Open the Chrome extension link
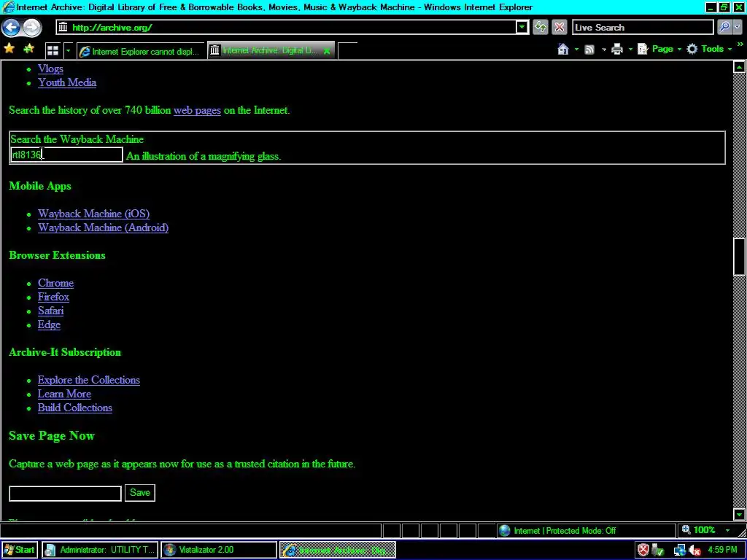 pos(55,283)
